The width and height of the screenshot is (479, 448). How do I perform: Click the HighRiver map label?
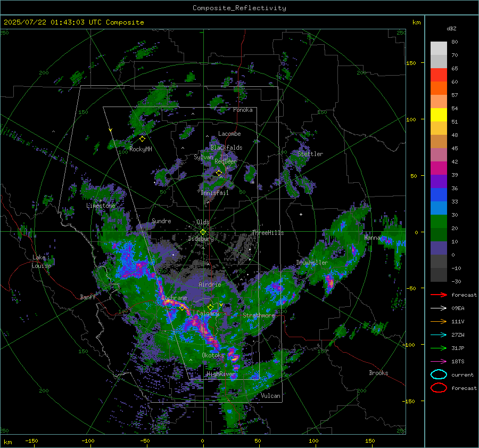pos(221,374)
